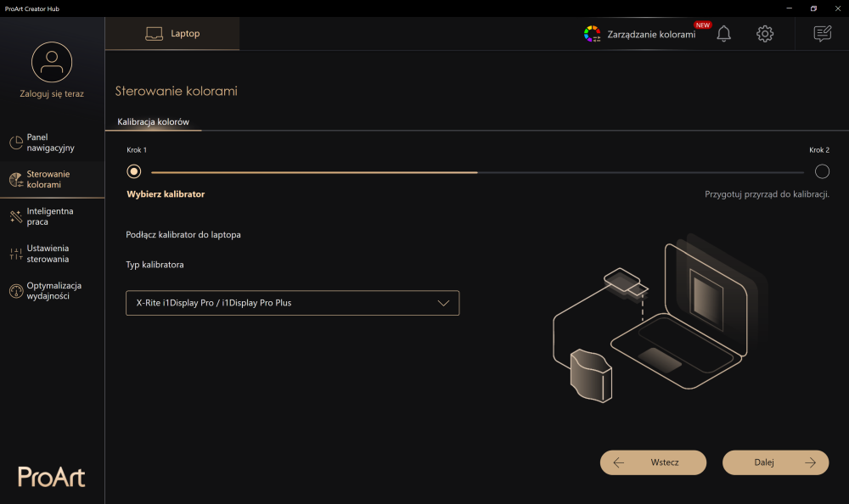Open the Zaloguj się teraz login link
The height and width of the screenshot is (504, 849).
[52, 93]
